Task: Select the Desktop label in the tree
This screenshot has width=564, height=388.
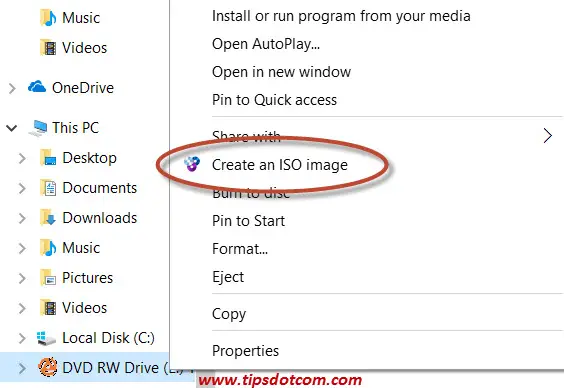Action: tap(89, 158)
